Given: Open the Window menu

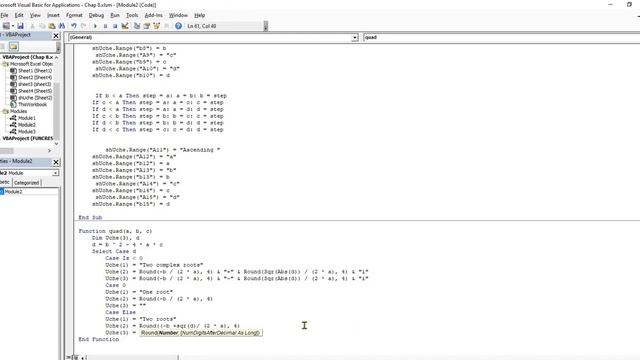Looking at the screenshot, I should click(x=178, y=15).
